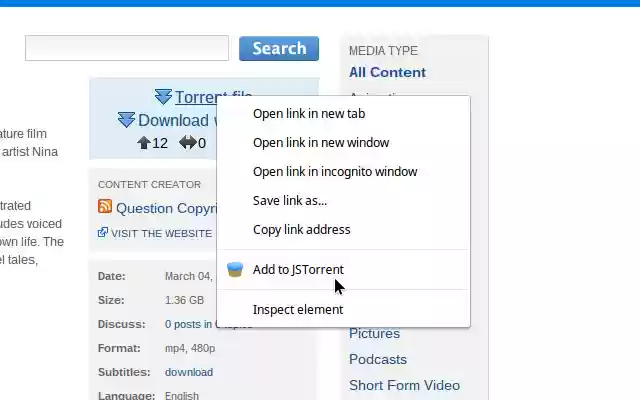Select Add to JSTorrent
Image resolution: width=640 pixels, height=400 pixels.
[298, 269]
